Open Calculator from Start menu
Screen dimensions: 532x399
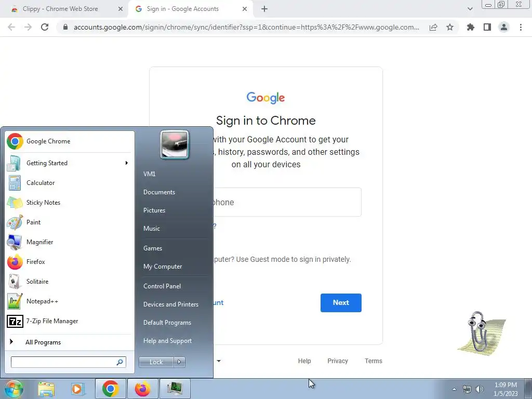point(70,183)
